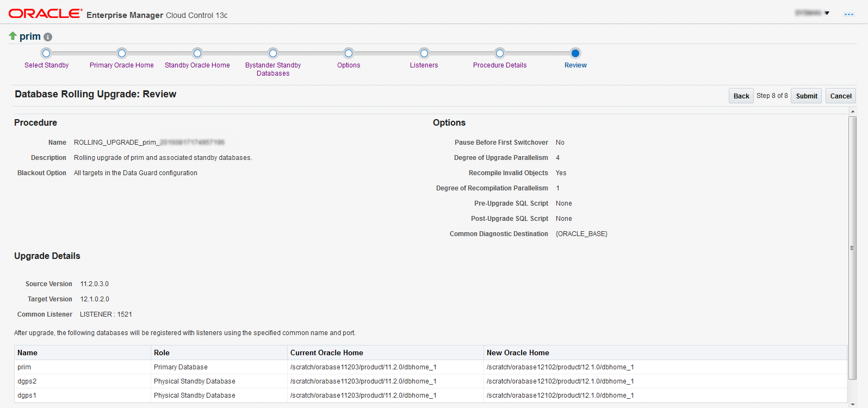Open the three-dots accessibility menu icon
The image size is (868, 408).
[x=848, y=14]
